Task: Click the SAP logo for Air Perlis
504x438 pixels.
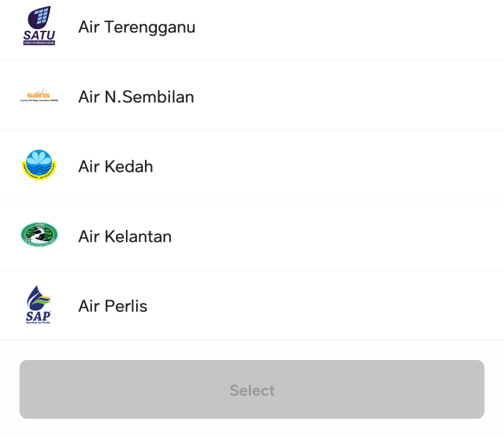Action: (39, 305)
